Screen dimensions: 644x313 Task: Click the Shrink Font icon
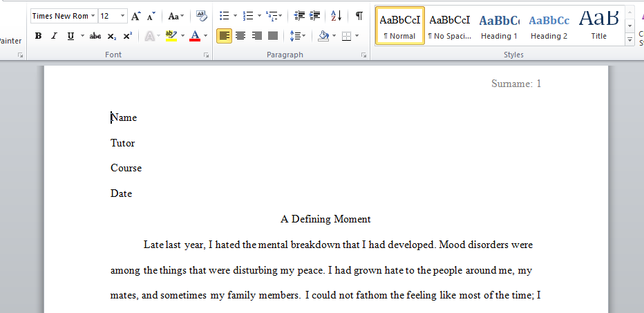coord(151,16)
